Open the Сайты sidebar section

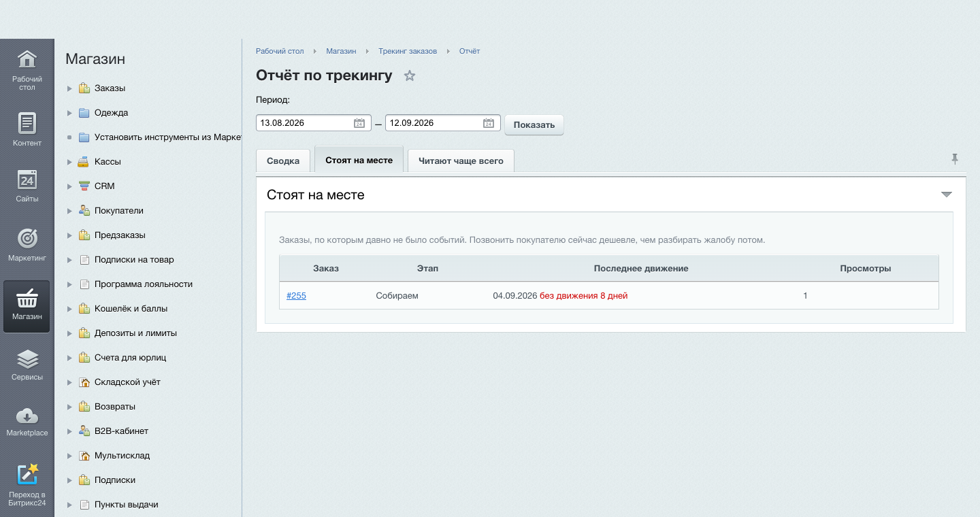(27, 185)
